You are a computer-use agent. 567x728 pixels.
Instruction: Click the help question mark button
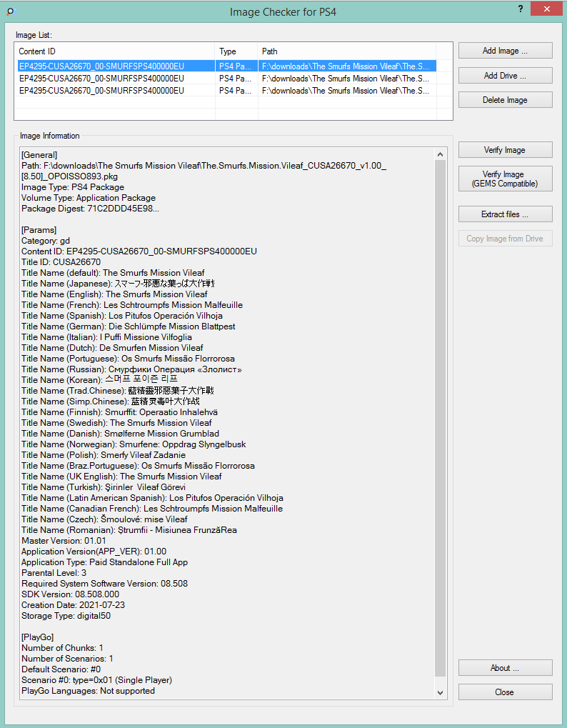(x=521, y=9)
